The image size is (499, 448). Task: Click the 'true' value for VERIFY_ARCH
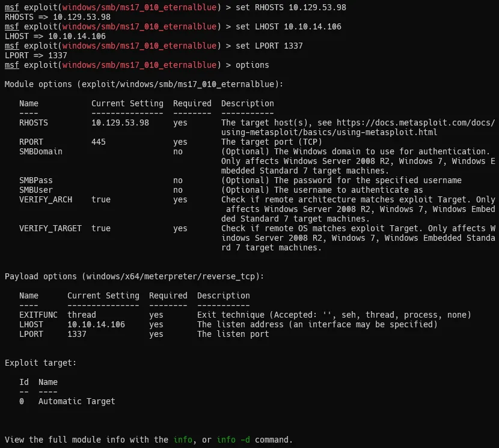coord(101,199)
